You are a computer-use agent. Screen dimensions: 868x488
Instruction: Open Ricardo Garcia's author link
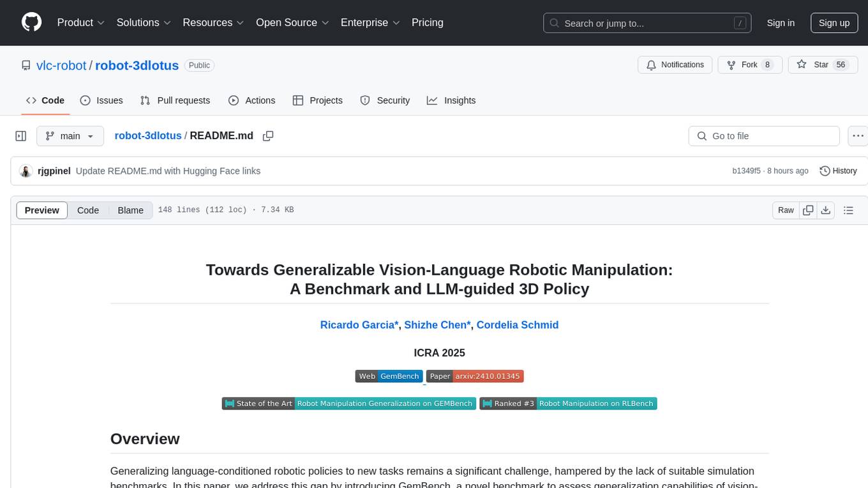tap(359, 325)
